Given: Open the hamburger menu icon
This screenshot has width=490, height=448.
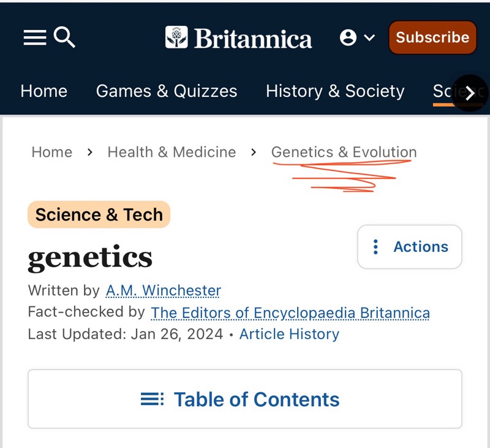Looking at the screenshot, I should (x=35, y=38).
